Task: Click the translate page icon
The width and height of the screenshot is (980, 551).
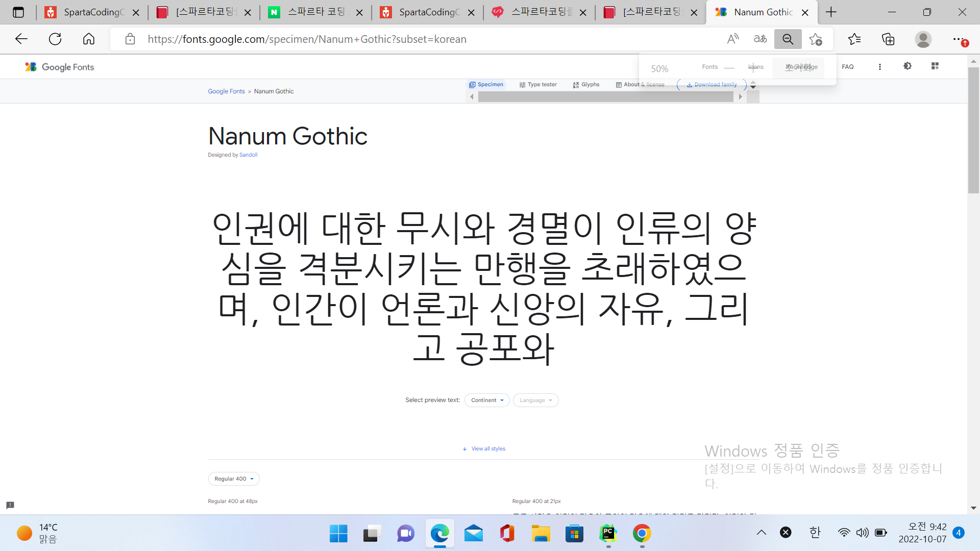Action: tap(761, 39)
